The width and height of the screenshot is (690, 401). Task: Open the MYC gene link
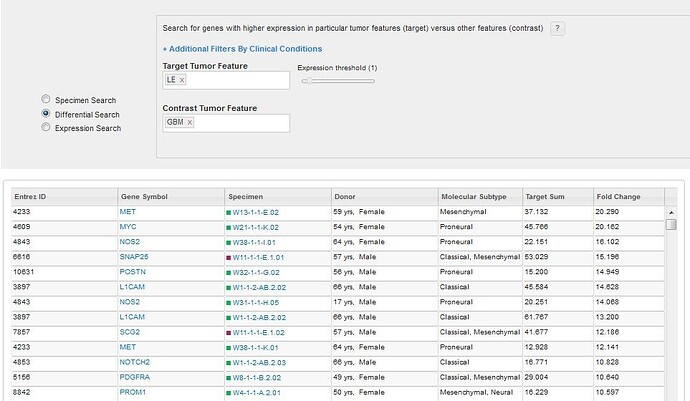(128, 227)
